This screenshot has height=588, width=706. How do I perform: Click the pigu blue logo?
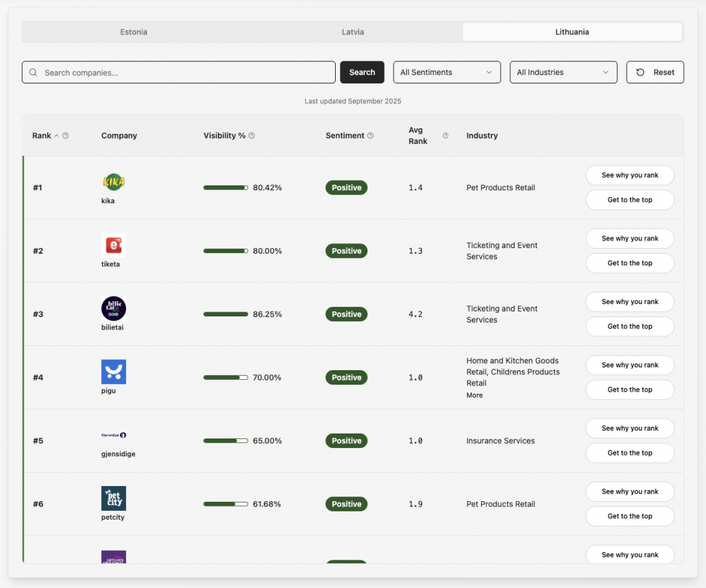[x=113, y=372]
